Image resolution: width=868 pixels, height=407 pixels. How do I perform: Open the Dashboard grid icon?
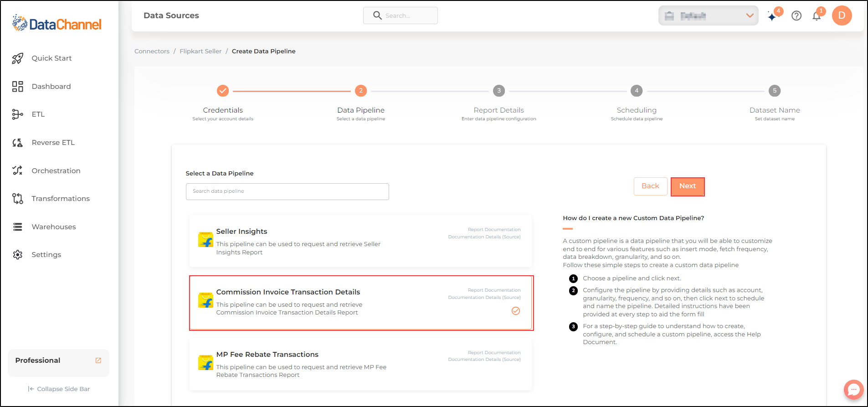pyautogui.click(x=17, y=87)
